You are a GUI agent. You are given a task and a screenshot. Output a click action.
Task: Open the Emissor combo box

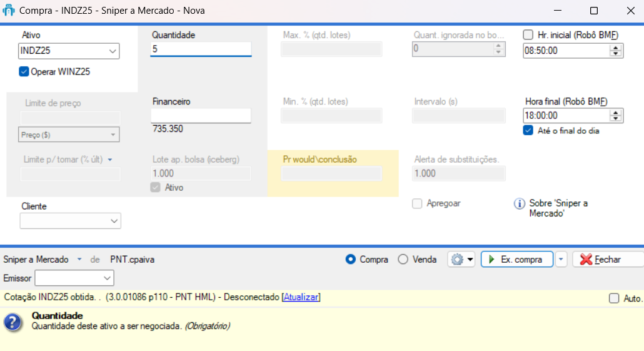pyautogui.click(x=107, y=278)
